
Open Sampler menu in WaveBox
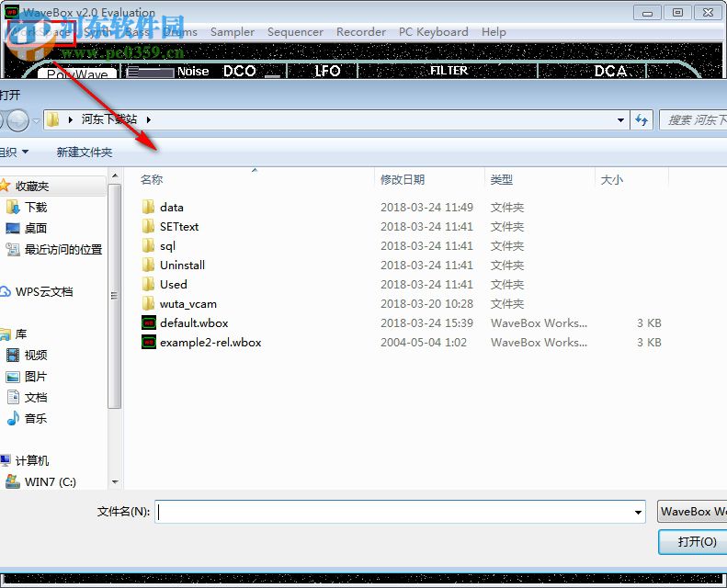(x=233, y=32)
